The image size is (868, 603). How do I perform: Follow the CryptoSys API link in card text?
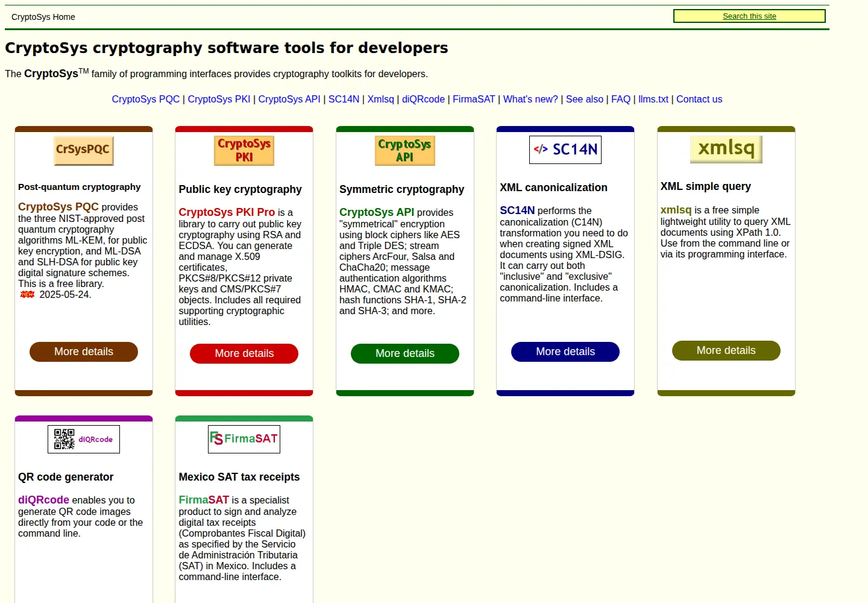coord(377,212)
